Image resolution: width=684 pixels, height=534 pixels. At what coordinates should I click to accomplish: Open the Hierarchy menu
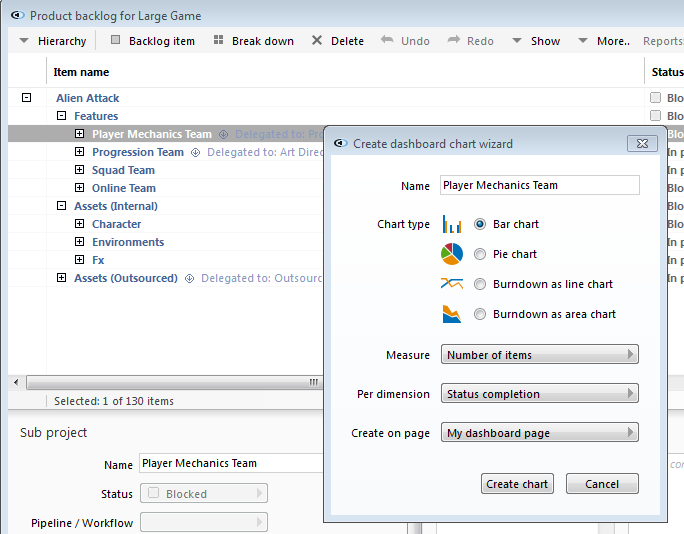52,41
